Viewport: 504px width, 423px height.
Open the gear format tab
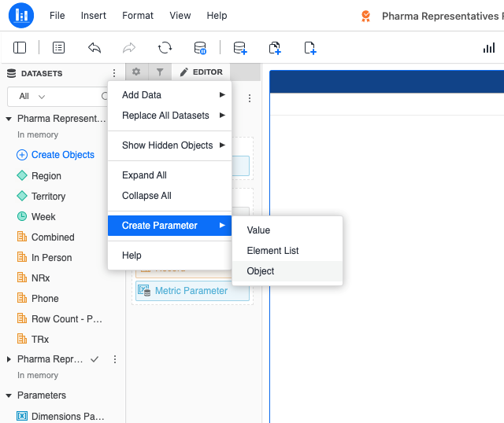136,72
